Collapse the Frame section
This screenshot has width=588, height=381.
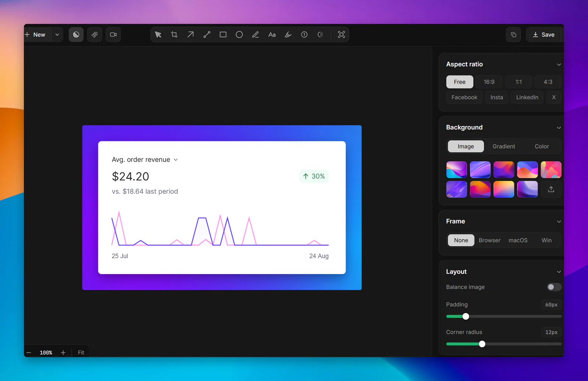(559, 222)
